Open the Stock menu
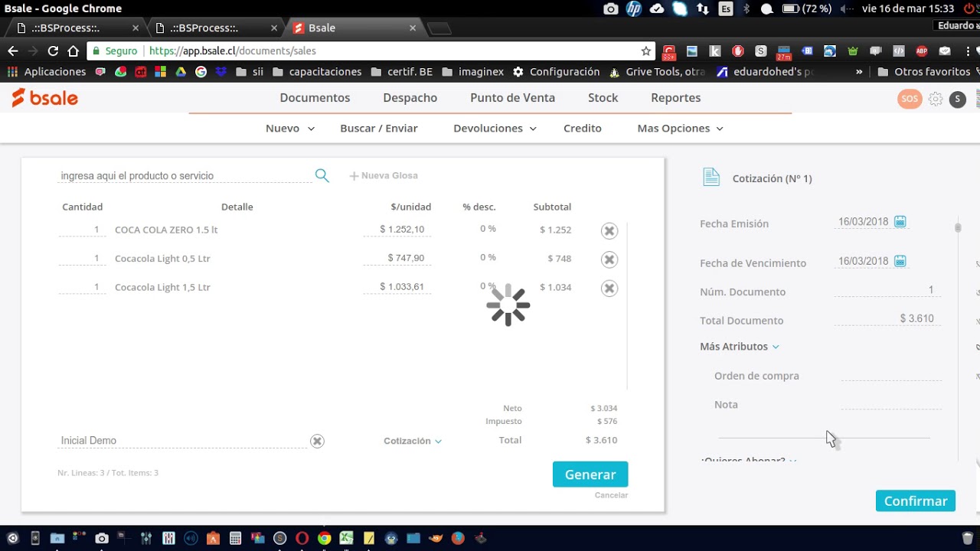Image resolution: width=980 pixels, height=551 pixels. pos(603,98)
